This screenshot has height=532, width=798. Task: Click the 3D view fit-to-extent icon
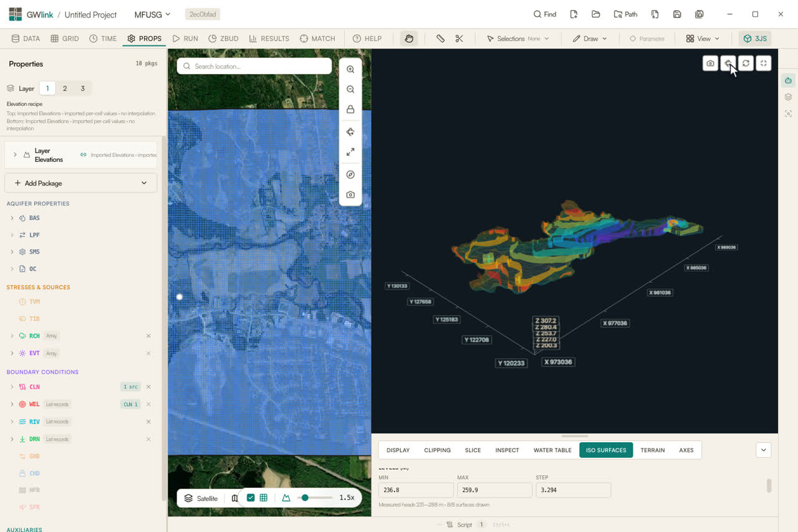pyautogui.click(x=764, y=63)
